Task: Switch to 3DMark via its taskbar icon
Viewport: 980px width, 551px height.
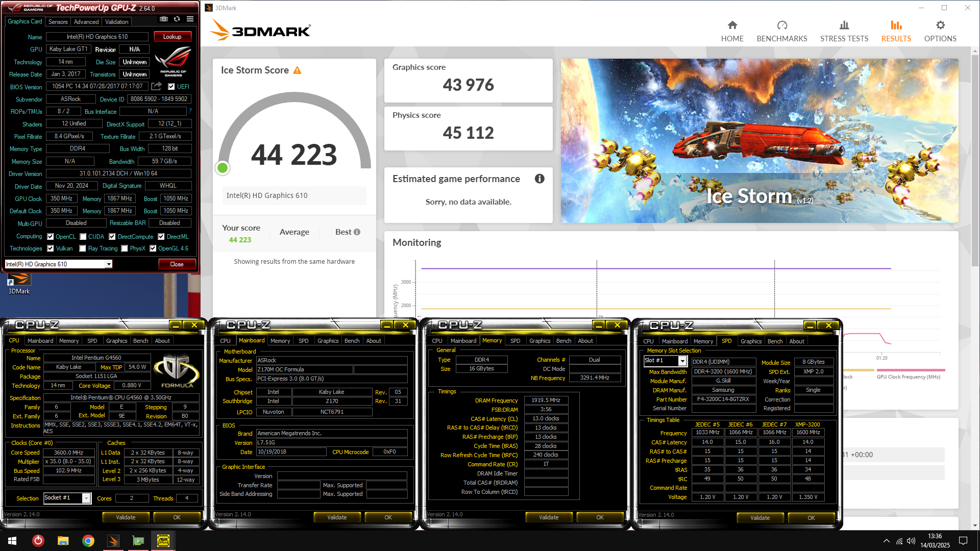Action: 113,541
